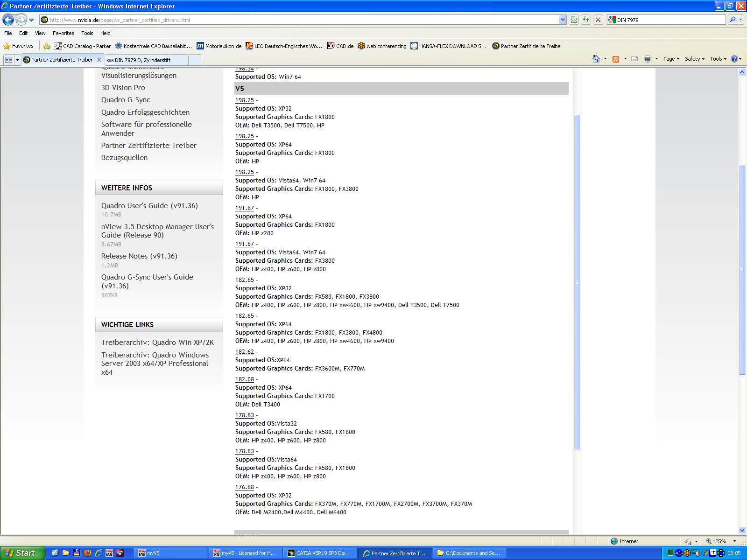
Task: Open the Tools dropdown in command bar
Action: coord(719,59)
